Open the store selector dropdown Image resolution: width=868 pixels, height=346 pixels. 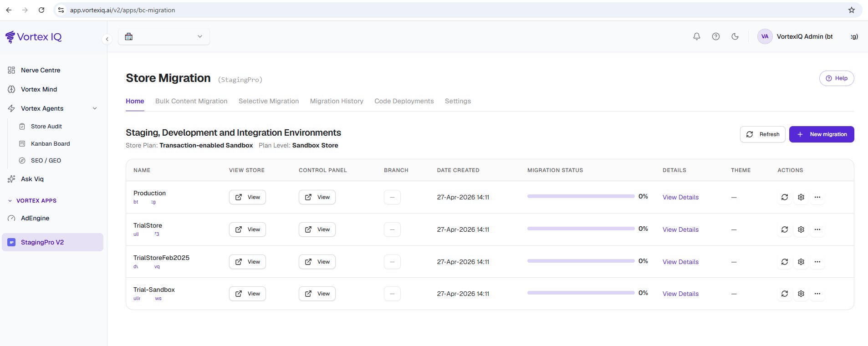point(164,36)
